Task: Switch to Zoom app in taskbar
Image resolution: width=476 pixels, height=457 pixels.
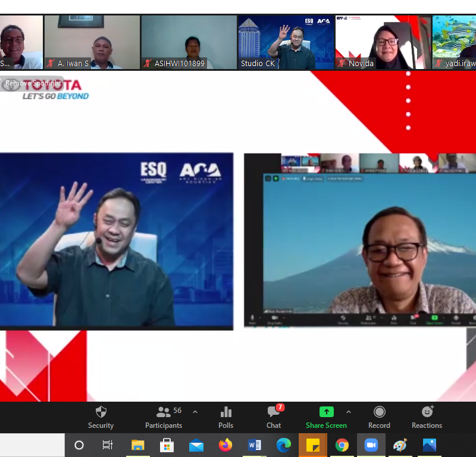Action: [x=371, y=445]
